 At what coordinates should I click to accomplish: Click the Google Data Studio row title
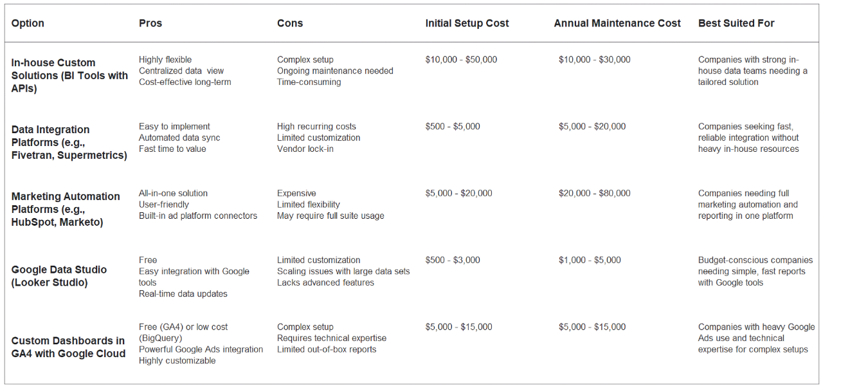pyautogui.click(x=59, y=276)
